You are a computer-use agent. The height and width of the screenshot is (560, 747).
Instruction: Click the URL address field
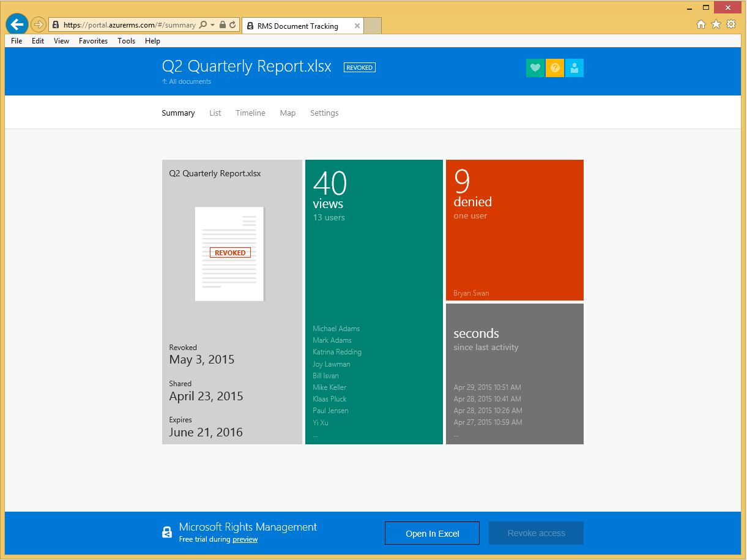click(x=129, y=25)
